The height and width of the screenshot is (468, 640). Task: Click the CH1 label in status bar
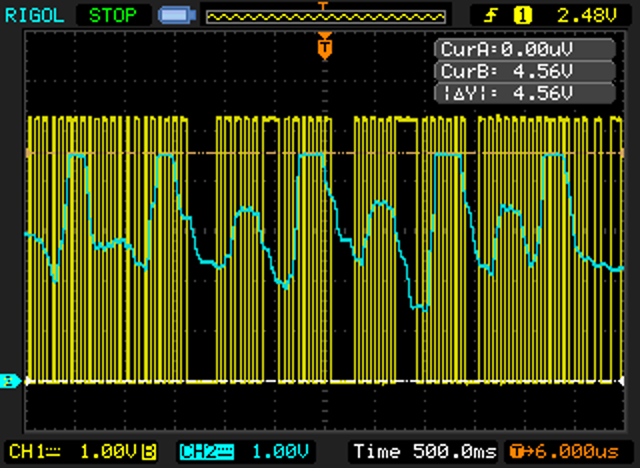tap(34, 452)
